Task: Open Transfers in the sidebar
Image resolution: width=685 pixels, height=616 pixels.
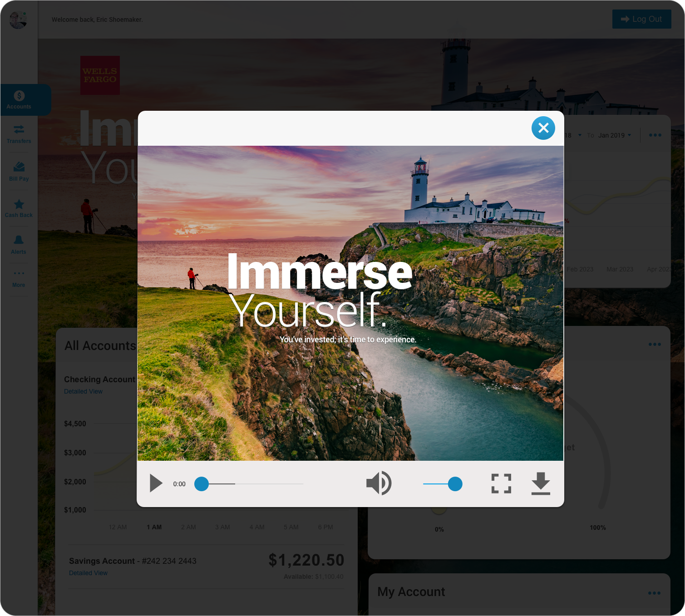Action: coord(19,134)
